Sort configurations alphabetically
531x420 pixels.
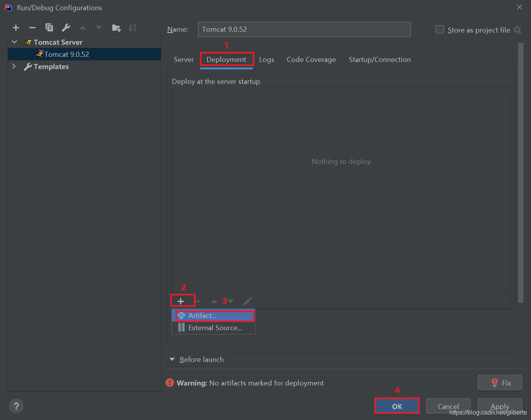click(x=133, y=27)
